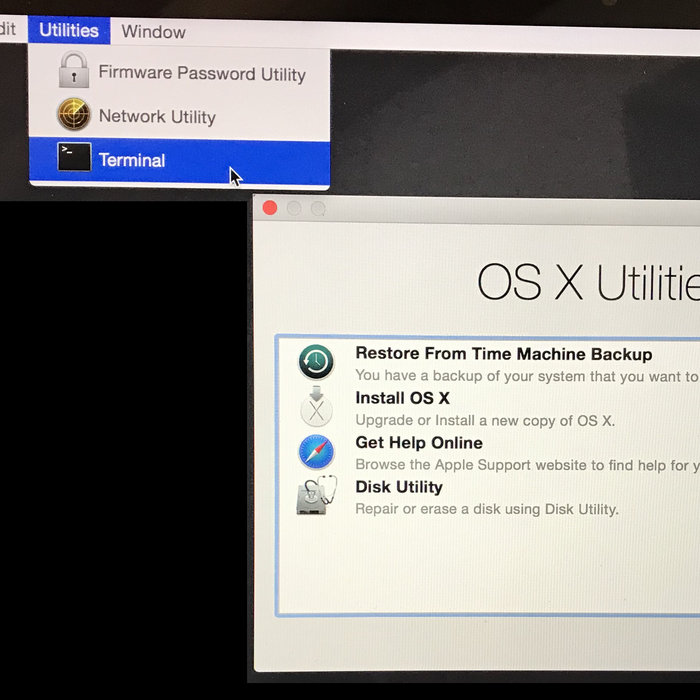The image size is (700, 700).
Task: Open the partially visible Edit menu
Action: pos(8,29)
